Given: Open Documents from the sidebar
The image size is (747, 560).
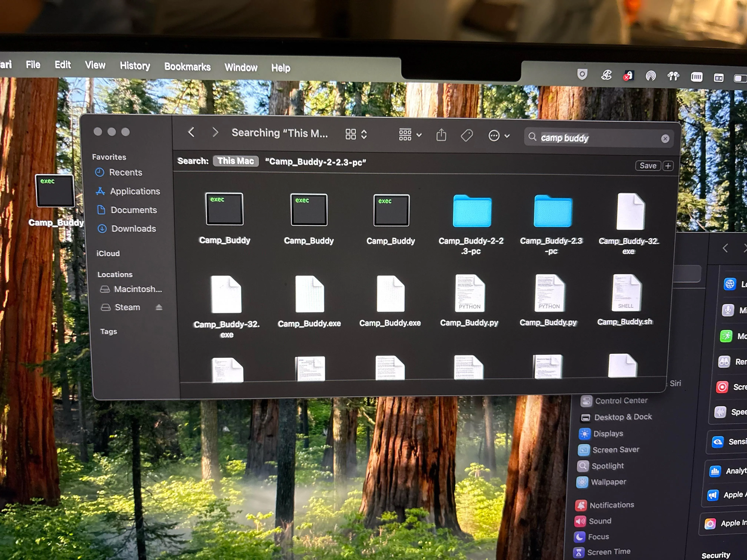Looking at the screenshot, I should (133, 210).
